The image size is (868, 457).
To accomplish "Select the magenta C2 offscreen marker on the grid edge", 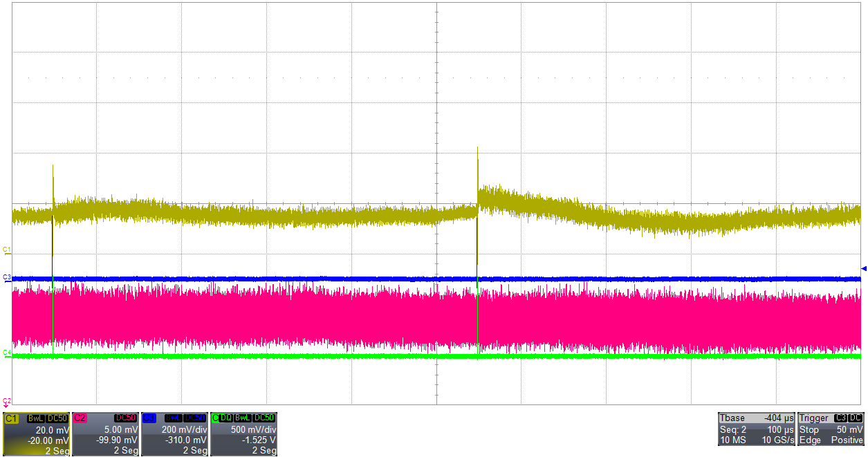I will pyautogui.click(x=7, y=402).
